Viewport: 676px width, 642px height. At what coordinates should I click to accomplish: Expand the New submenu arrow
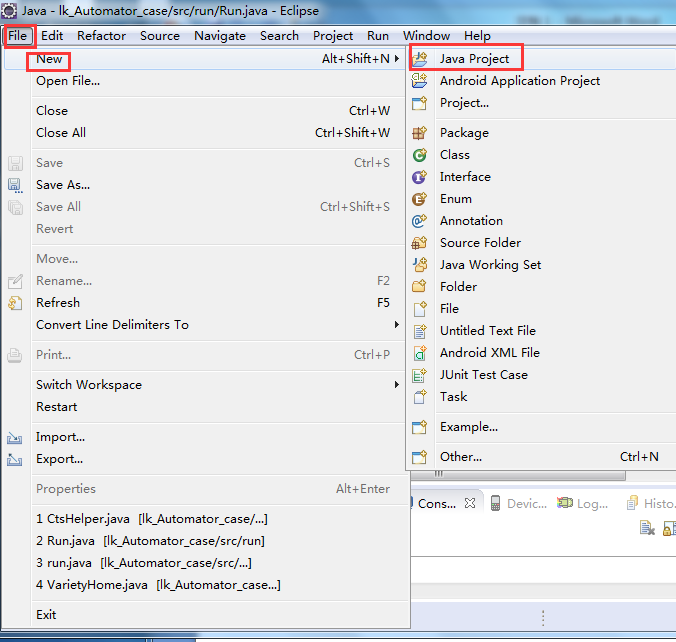(x=397, y=59)
